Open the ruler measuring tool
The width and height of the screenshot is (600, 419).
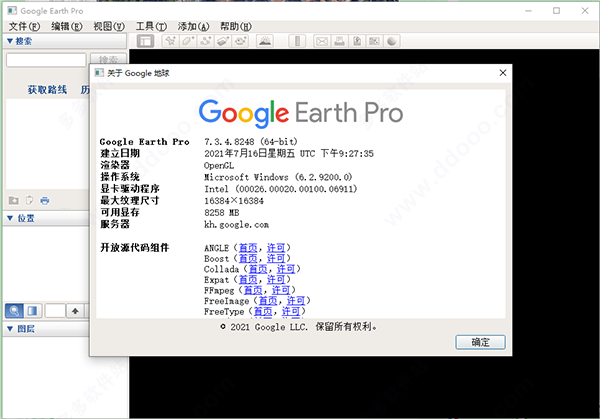click(x=297, y=41)
